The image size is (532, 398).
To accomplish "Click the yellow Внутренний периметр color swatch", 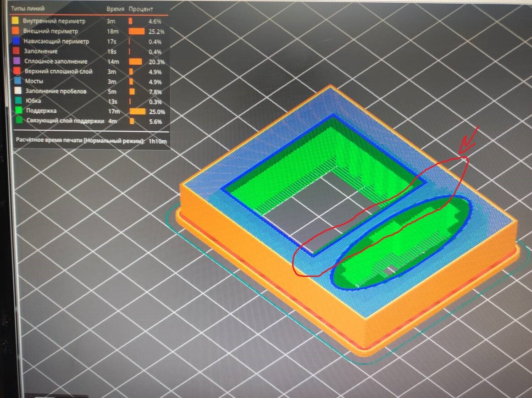I will [15, 20].
